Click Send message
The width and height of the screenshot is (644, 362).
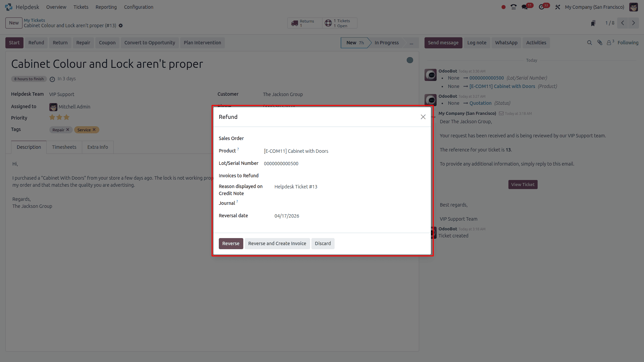coord(443,43)
